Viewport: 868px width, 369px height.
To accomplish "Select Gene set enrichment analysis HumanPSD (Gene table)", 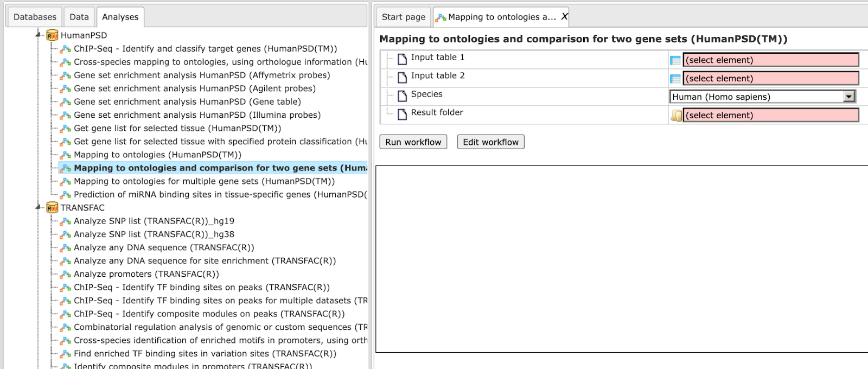I will click(187, 102).
